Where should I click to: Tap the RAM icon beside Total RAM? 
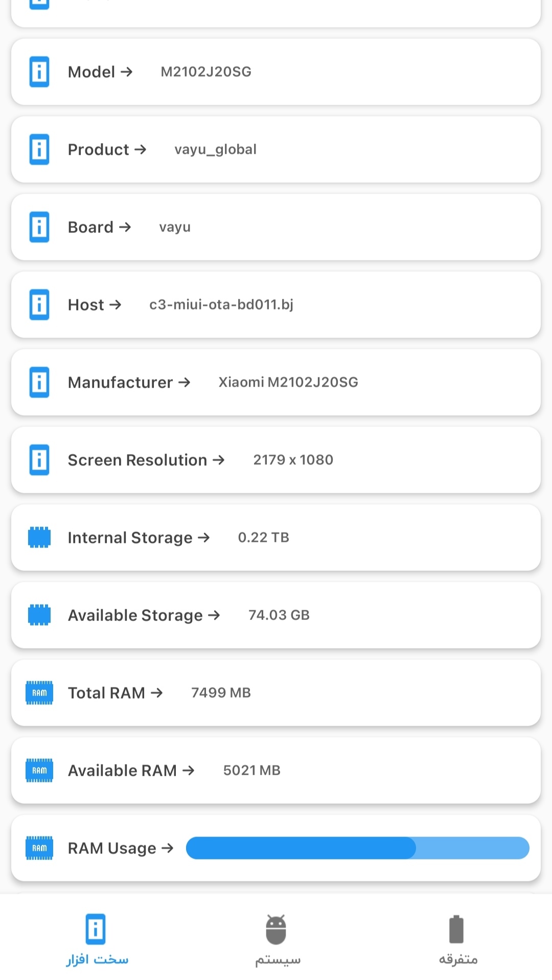tap(39, 693)
